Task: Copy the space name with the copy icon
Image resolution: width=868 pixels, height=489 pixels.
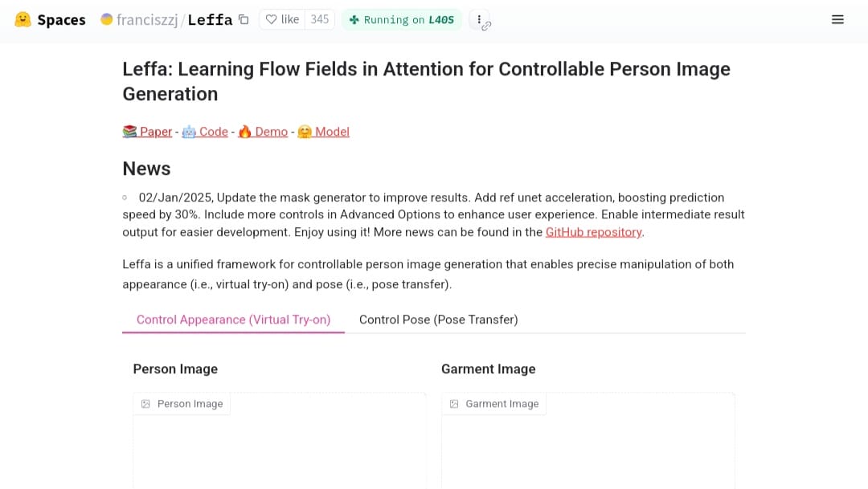Action: [244, 19]
